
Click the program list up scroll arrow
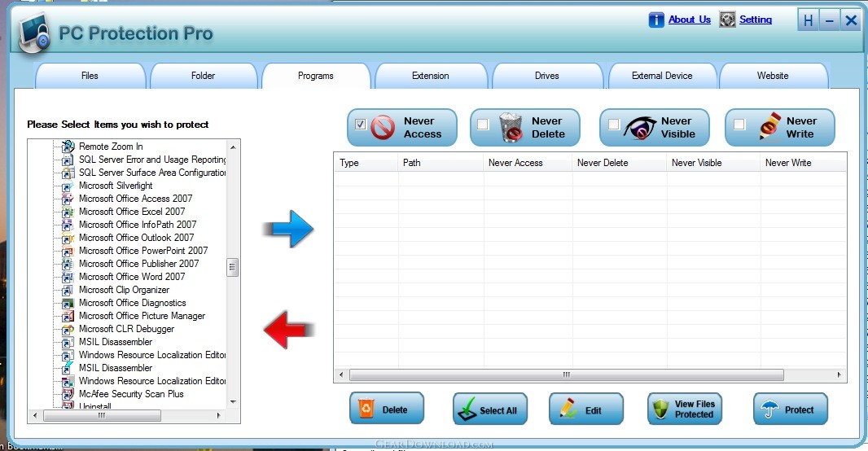point(233,147)
